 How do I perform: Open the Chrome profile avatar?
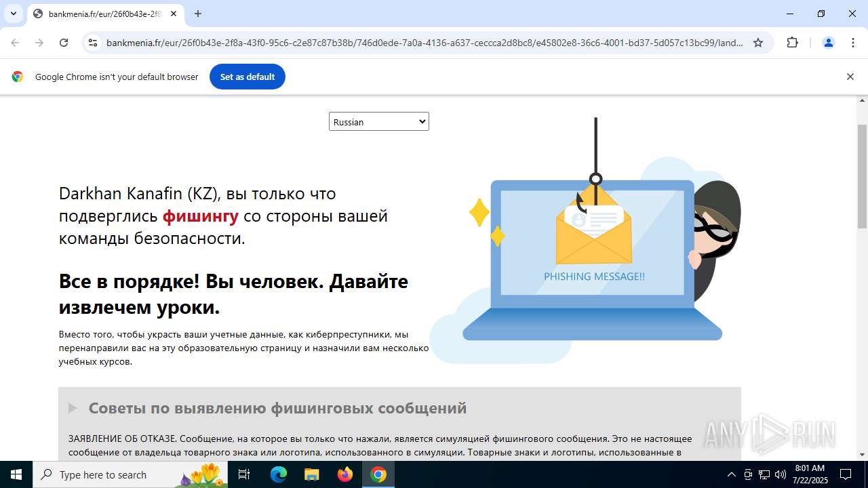click(828, 43)
